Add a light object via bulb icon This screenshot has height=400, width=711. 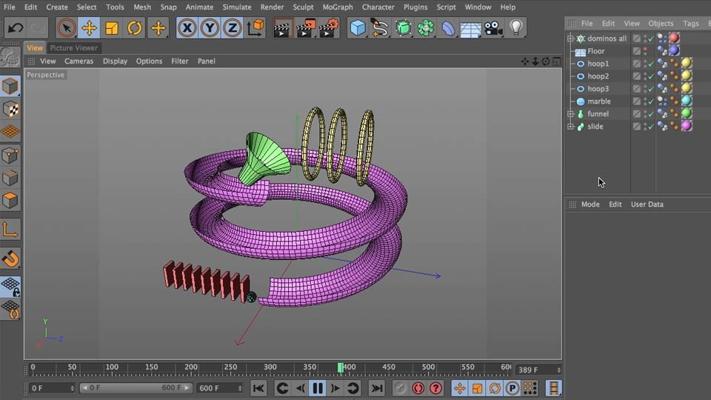point(516,28)
